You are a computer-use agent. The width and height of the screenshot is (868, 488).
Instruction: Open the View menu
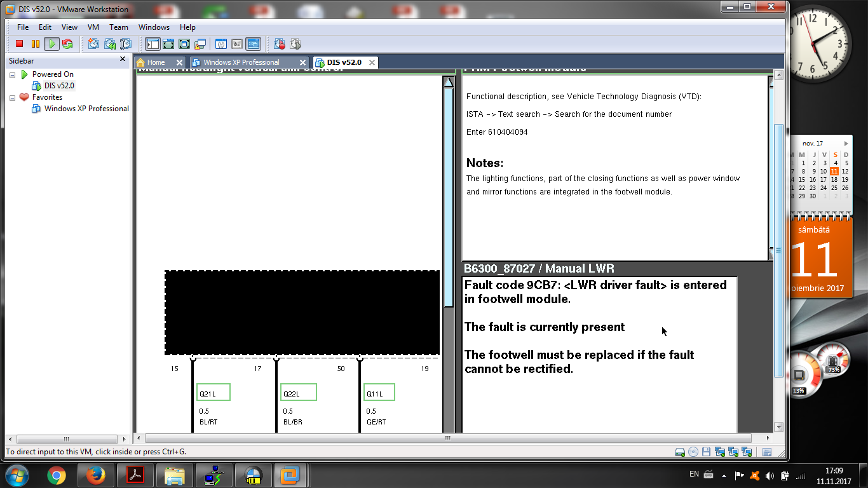point(69,27)
